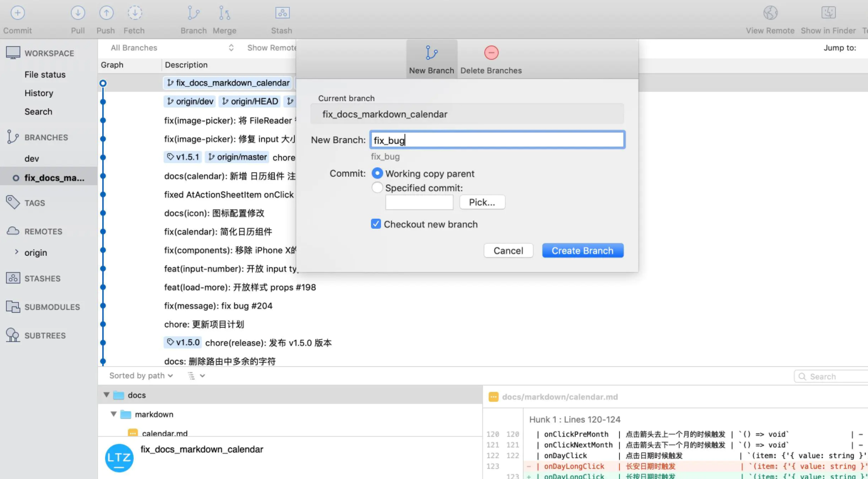Viewport: 868px width, 479px height.
Task: Open the Branch toolbar icon
Action: point(193,13)
